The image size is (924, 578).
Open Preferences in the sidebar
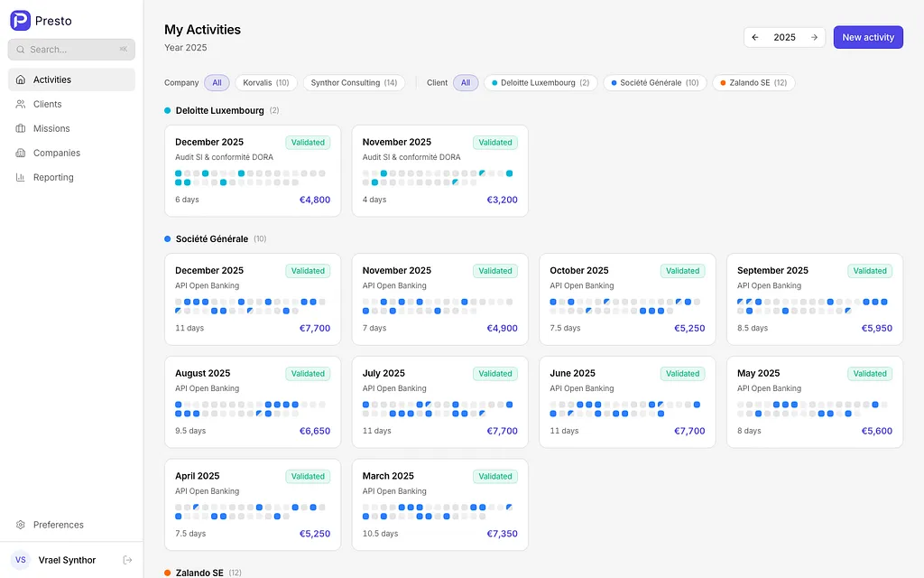click(71, 525)
